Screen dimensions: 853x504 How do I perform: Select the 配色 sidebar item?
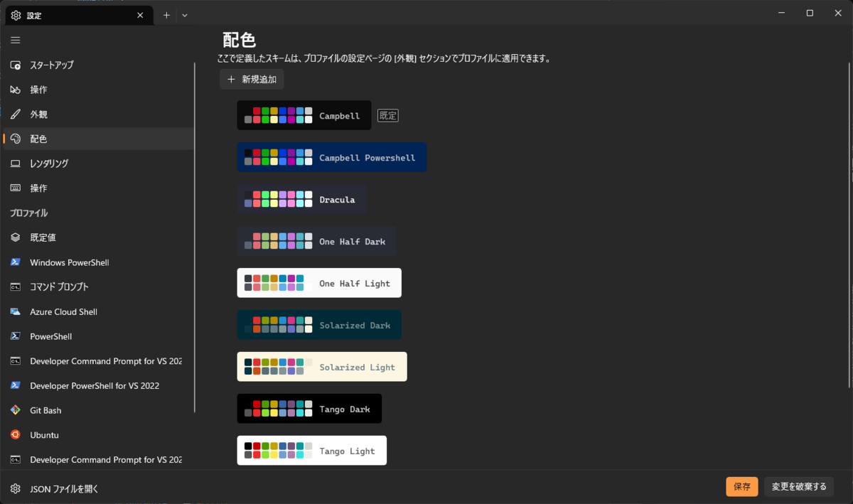[x=99, y=139]
